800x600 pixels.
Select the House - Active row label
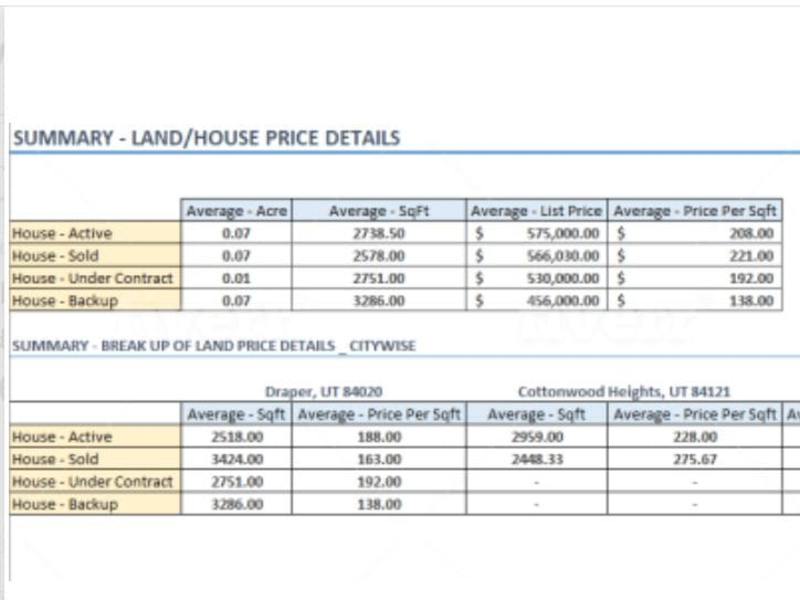(x=95, y=233)
